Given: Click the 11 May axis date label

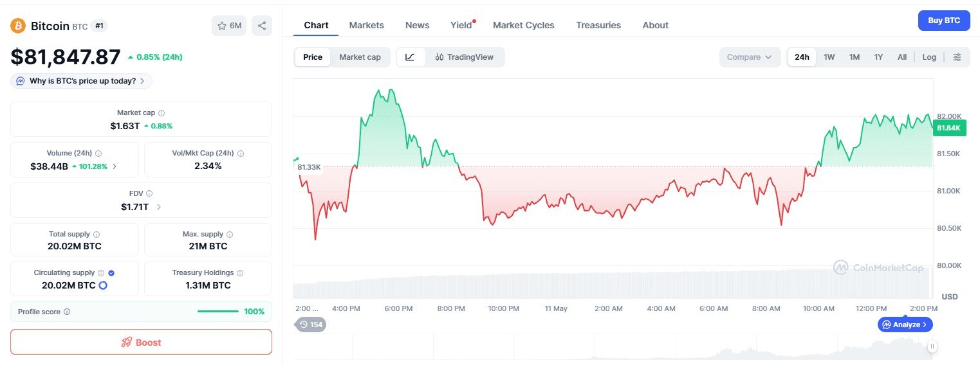Looking at the screenshot, I should pos(556,308).
